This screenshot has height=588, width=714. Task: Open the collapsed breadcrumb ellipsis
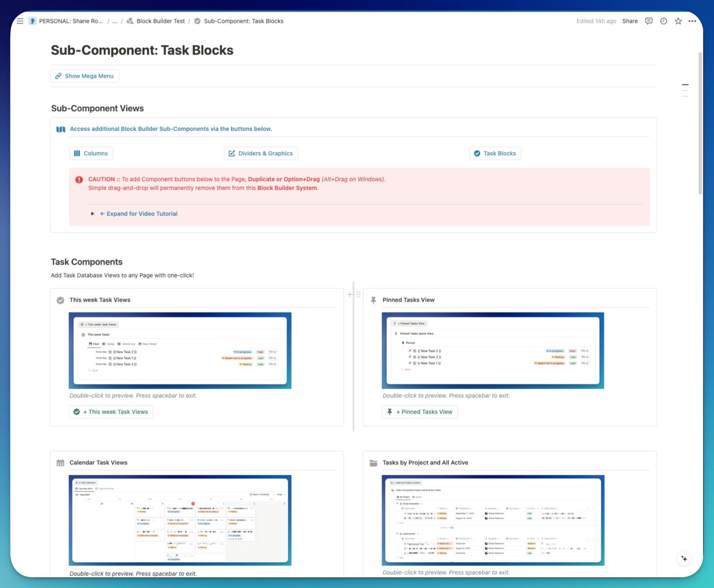115,21
